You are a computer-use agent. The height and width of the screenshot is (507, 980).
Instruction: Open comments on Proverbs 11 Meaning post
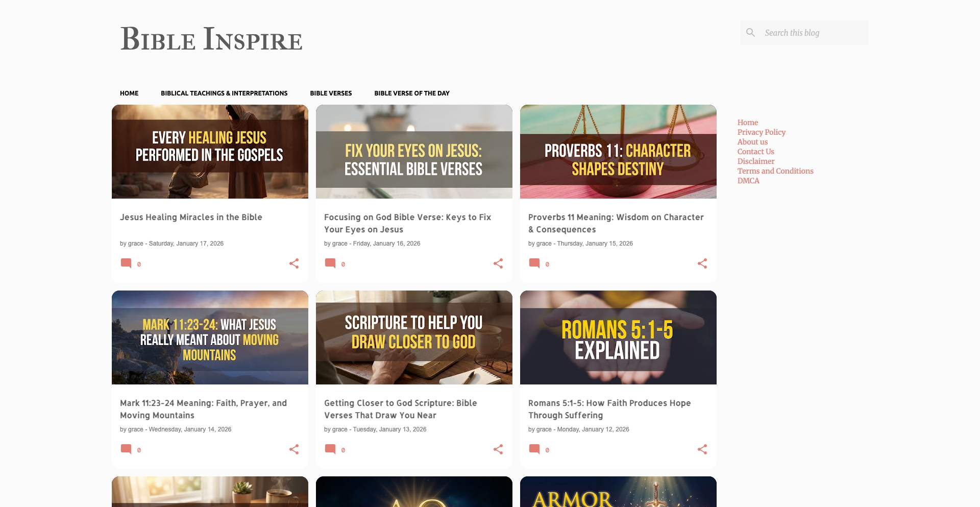(x=535, y=263)
